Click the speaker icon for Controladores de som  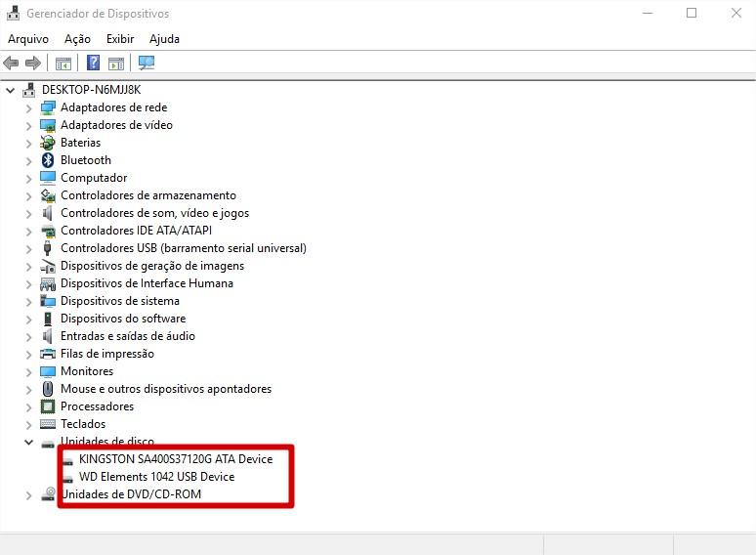tap(47, 213)
